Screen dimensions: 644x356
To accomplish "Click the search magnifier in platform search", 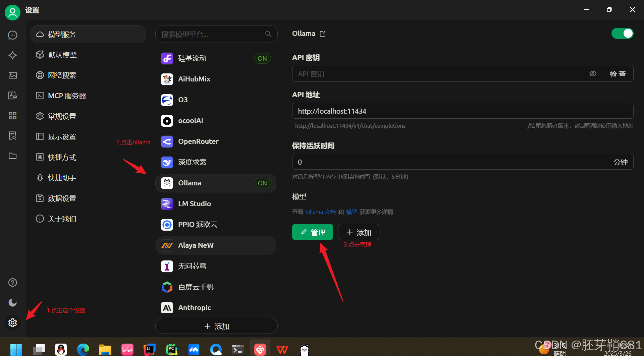I will click(x=268, y=34).
